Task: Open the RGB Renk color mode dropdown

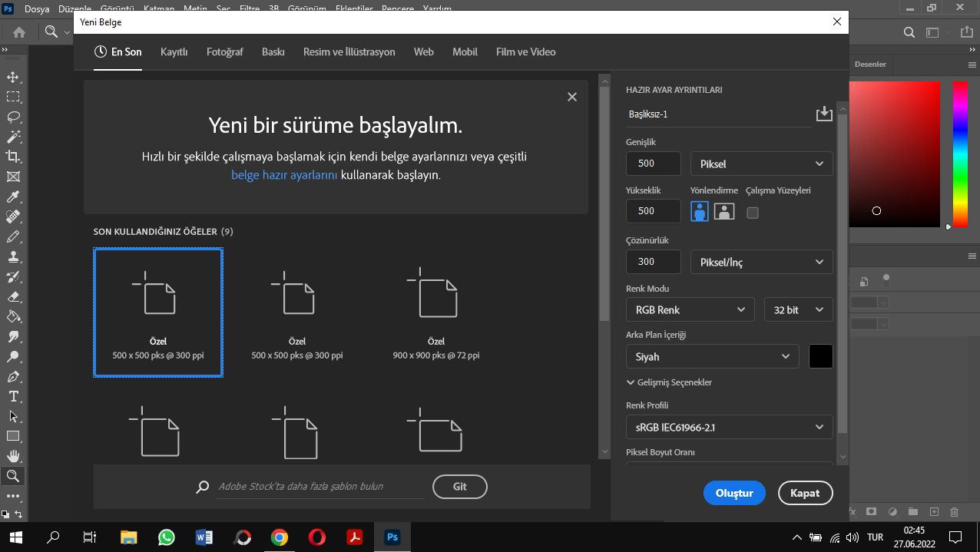Action: point(690,310)
